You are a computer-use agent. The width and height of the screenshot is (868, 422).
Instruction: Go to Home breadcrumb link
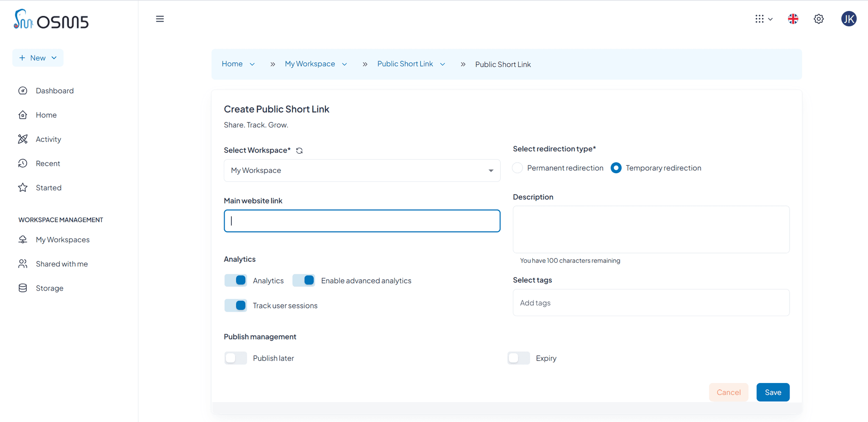[x=232, y=64]
